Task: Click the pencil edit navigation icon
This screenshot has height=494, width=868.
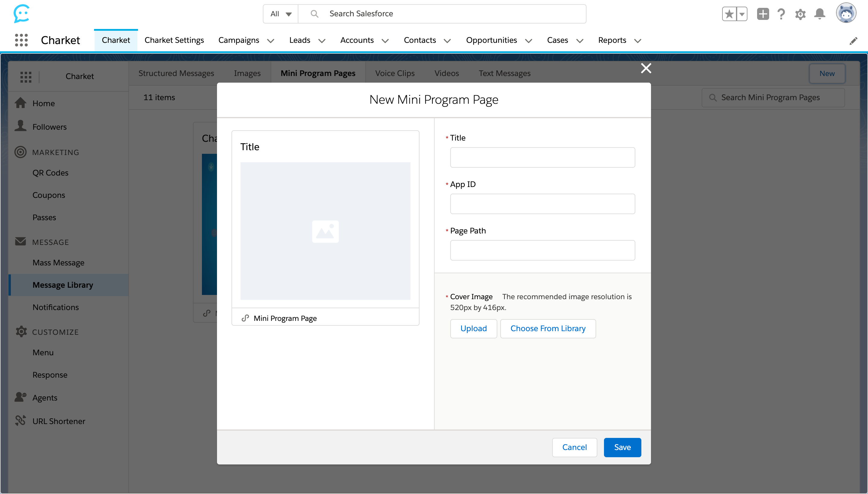Action: pyautogui.click(x=854, y=41)
